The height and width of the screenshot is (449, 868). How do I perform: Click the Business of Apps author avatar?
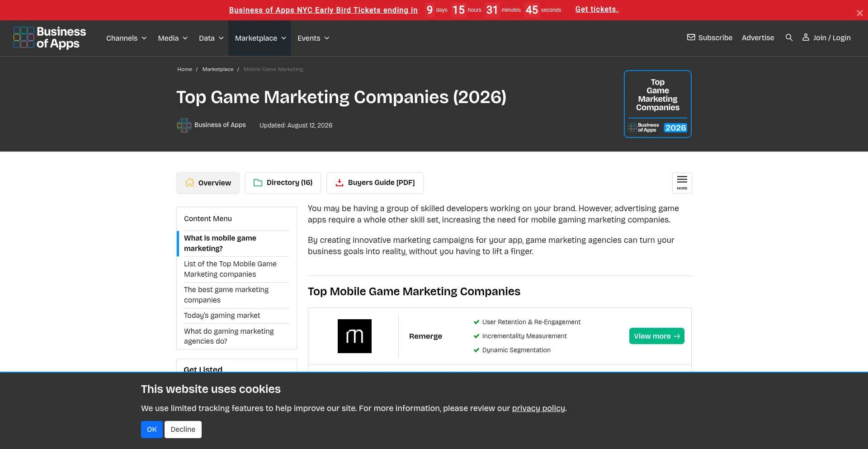(x=184, y=125)
